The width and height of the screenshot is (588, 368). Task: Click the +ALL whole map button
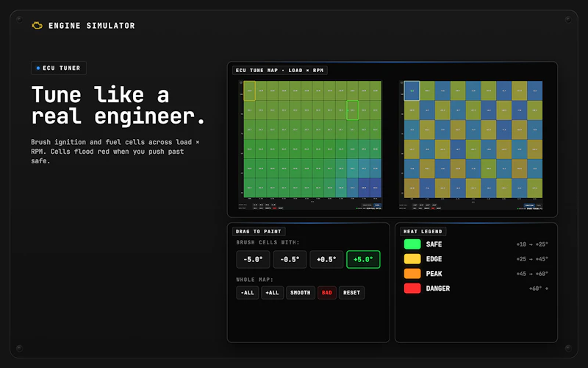click(x=272, y=292)
